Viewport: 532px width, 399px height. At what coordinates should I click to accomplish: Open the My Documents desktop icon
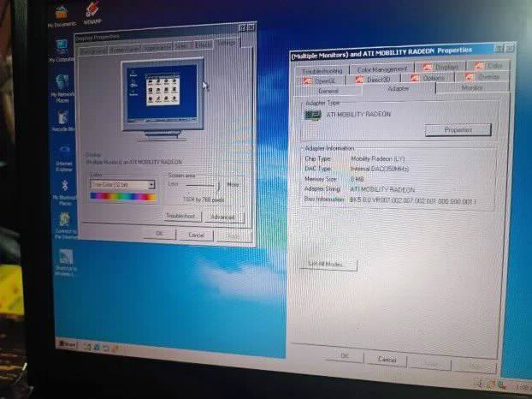[62, 16]
